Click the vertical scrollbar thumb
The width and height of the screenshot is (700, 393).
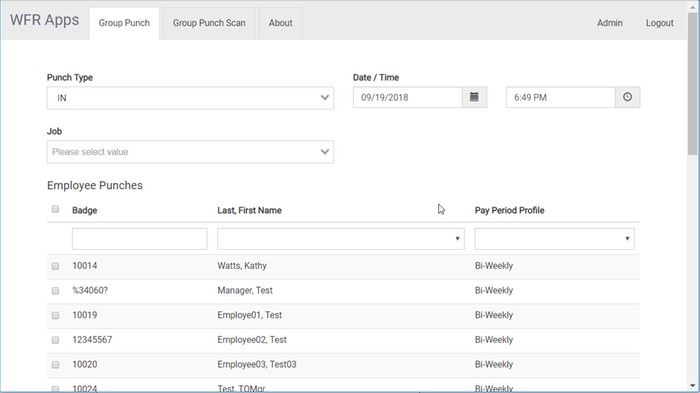click(692, 84)
